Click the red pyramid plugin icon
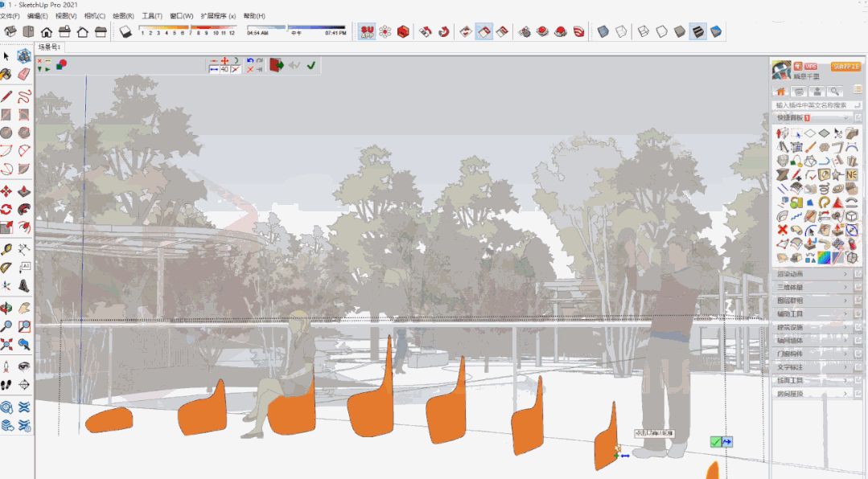Screen dimensions: 868x479 (x=837, y=203)
